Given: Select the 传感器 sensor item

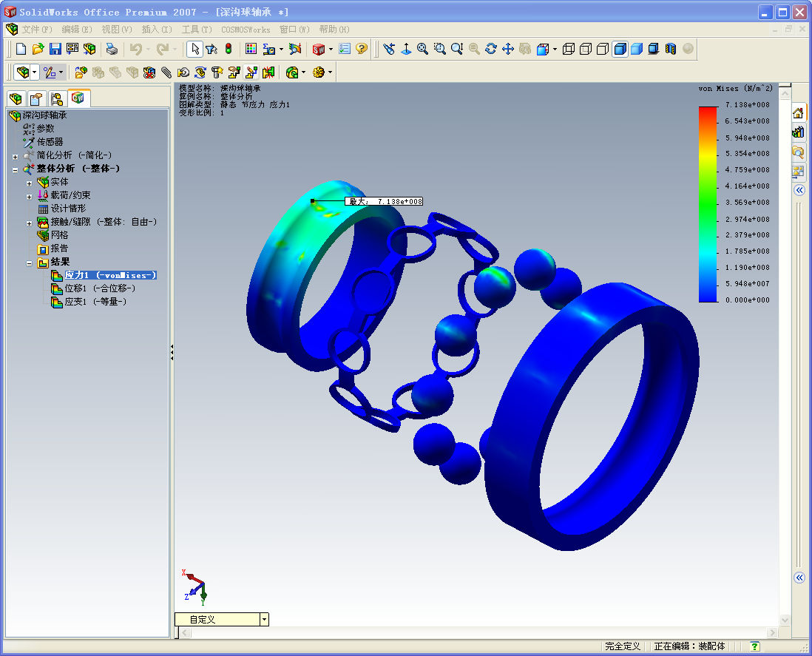Looking at the screenshot, I should 50,142.
